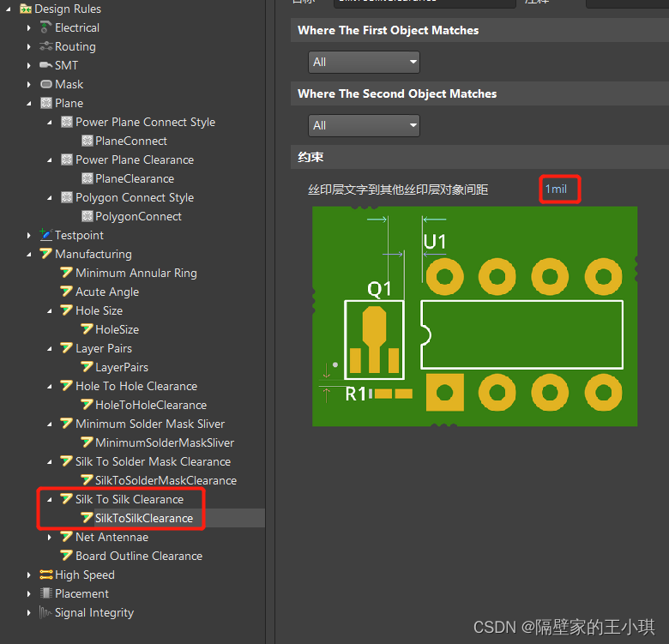Click the LayerPairs rule icon
669x644 pixels.
(87, 367)
